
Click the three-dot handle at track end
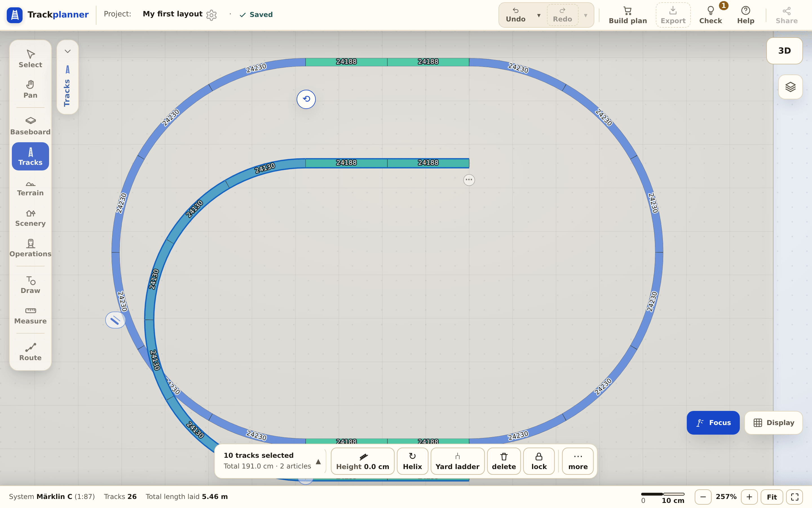[x=469, y=180]
